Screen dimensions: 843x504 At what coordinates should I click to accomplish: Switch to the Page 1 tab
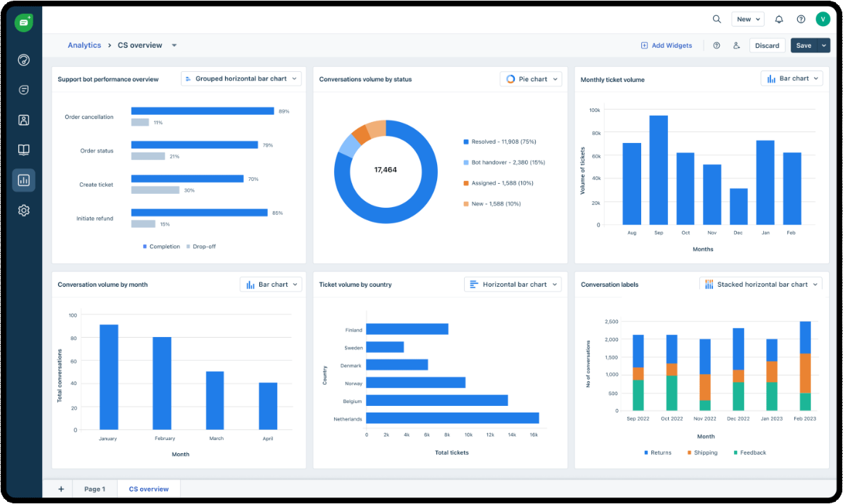point(94,489)
